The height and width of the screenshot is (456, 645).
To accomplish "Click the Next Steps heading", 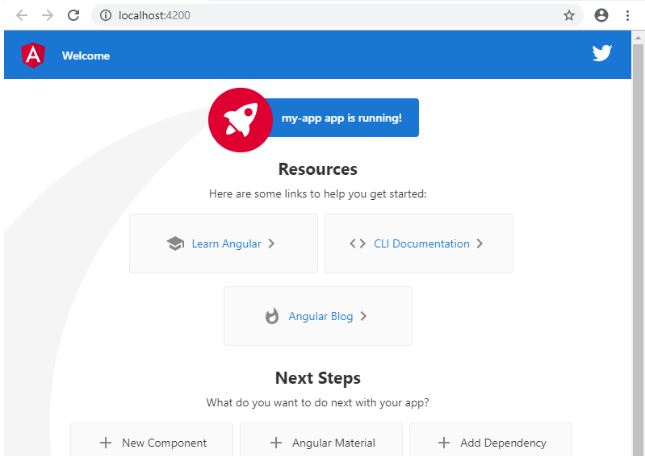I will [318, 378].
